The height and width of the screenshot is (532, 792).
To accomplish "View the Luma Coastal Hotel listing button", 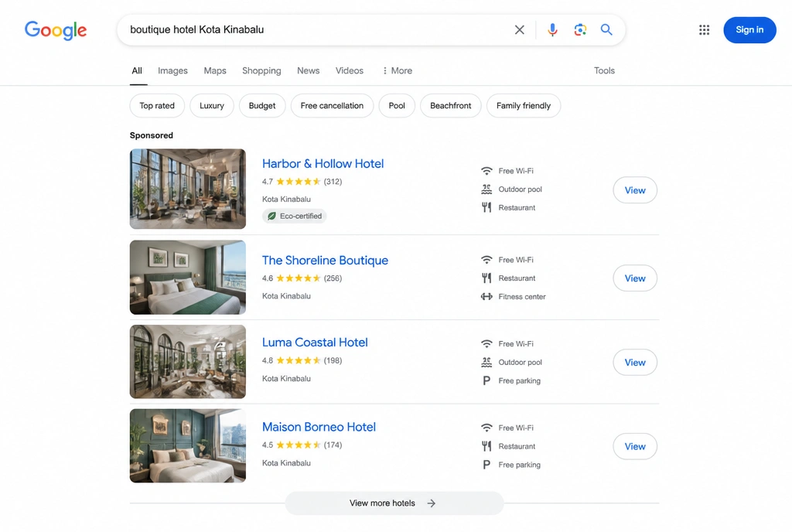I will 635,363.
